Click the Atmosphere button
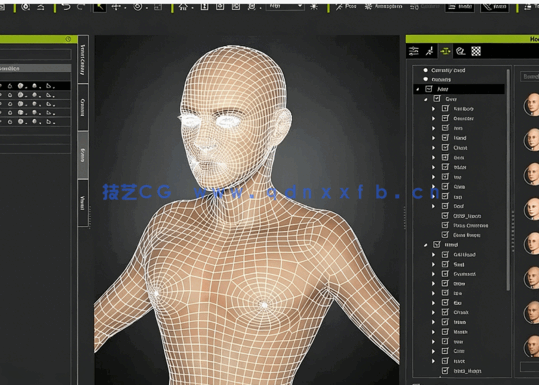This screenshot has width=539, height=385. click(383, 6)
